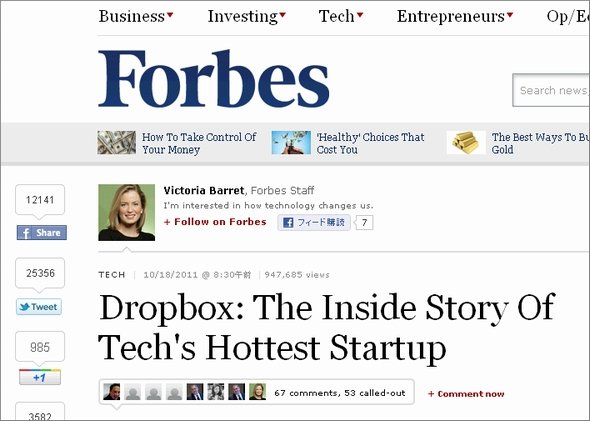Image resolution: width=590 pixels, height=421 pixels.
Task: Click the last commenter avatar thumbnail
Action: (x=257, y=392)
